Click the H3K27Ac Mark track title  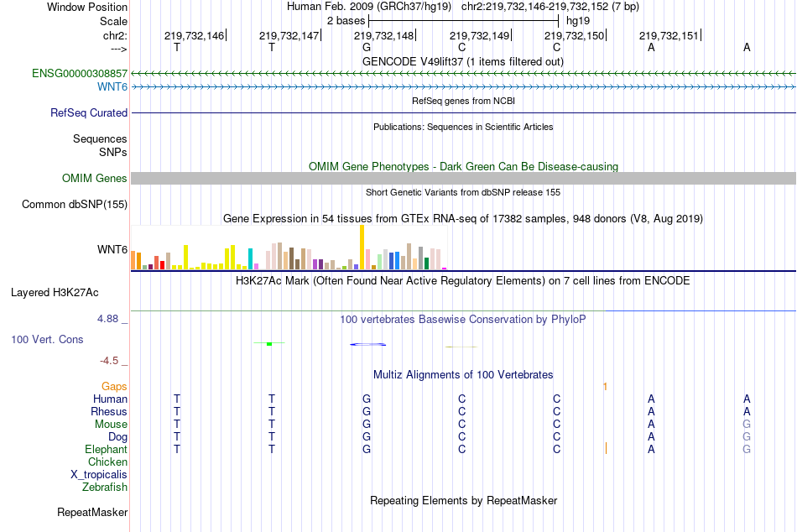tap(463, 281)
